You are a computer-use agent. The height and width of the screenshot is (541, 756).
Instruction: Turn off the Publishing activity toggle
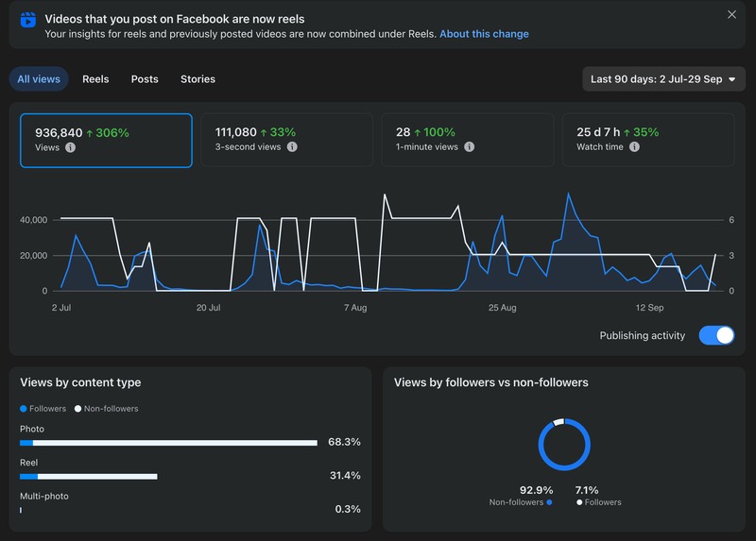point(716,335)
